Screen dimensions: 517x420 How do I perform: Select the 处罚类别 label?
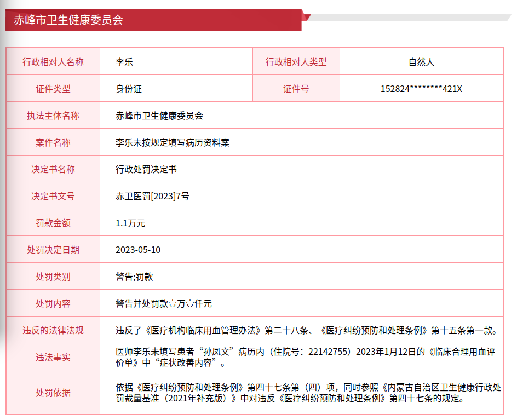point(53,277)
